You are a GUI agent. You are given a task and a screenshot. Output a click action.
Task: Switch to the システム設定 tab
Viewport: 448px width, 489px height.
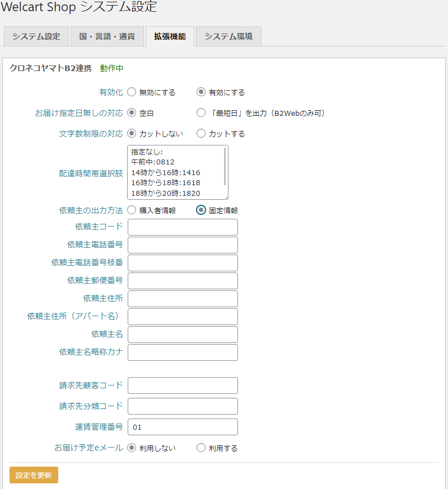(36, 36)
